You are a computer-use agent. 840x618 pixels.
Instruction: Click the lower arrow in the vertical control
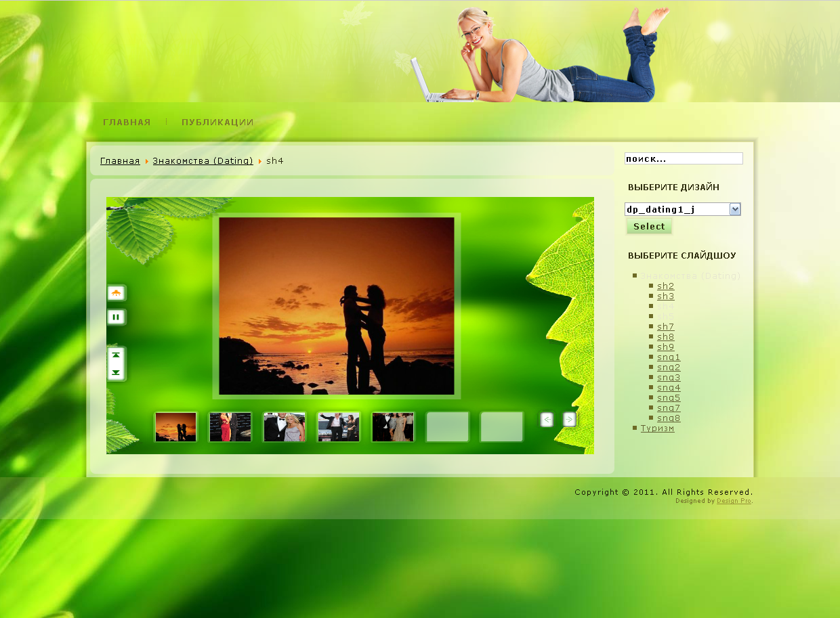pos(116,372)
